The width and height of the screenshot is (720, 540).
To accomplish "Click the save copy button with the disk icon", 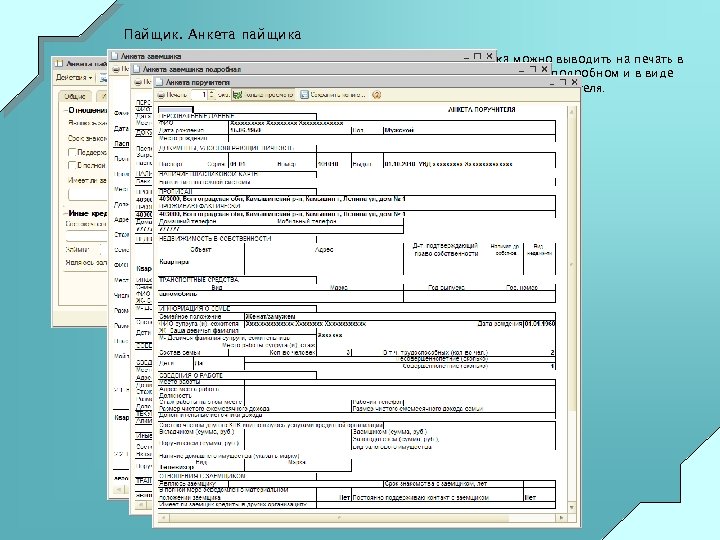I will [333, 95].
